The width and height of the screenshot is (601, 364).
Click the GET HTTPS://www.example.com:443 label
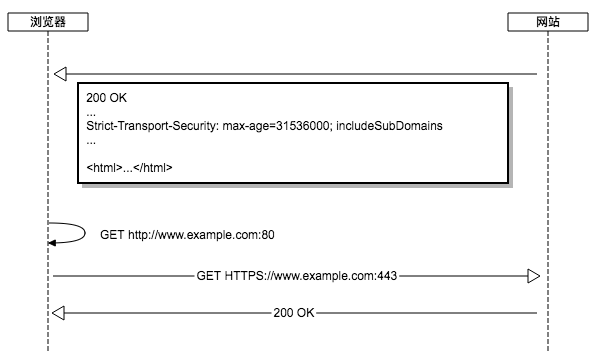(x=297, y=276)
